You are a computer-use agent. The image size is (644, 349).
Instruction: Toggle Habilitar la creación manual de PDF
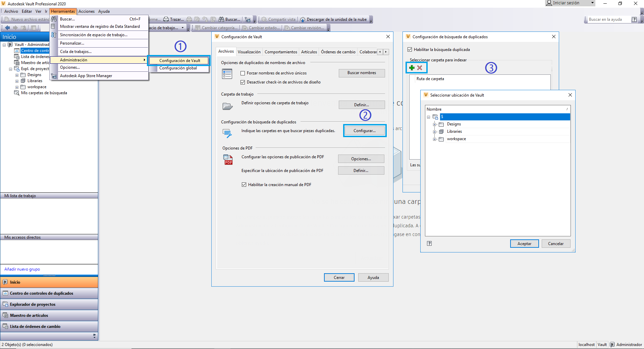[x=244, y=185]
